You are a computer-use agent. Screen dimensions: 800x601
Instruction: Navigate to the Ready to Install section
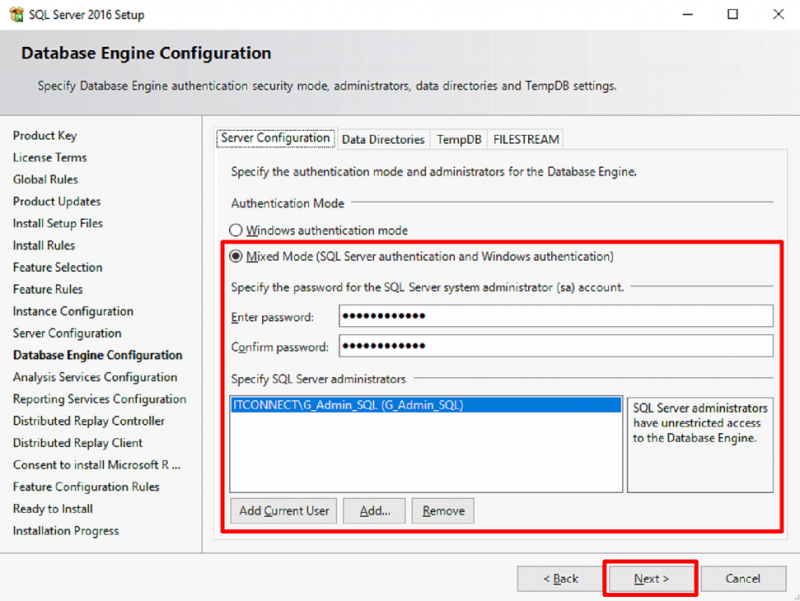point(52,509)
